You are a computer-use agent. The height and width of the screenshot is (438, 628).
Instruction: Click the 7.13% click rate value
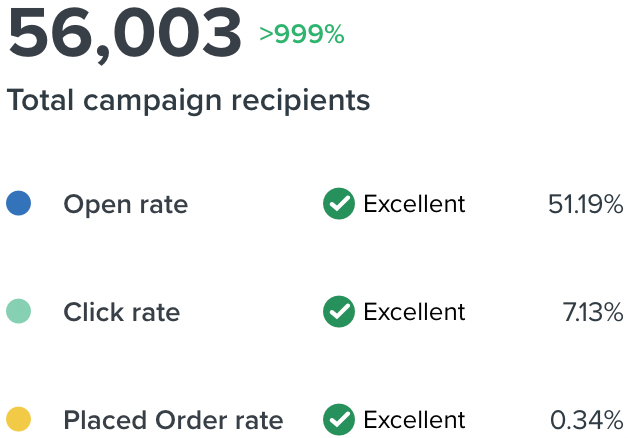[593, 312]
